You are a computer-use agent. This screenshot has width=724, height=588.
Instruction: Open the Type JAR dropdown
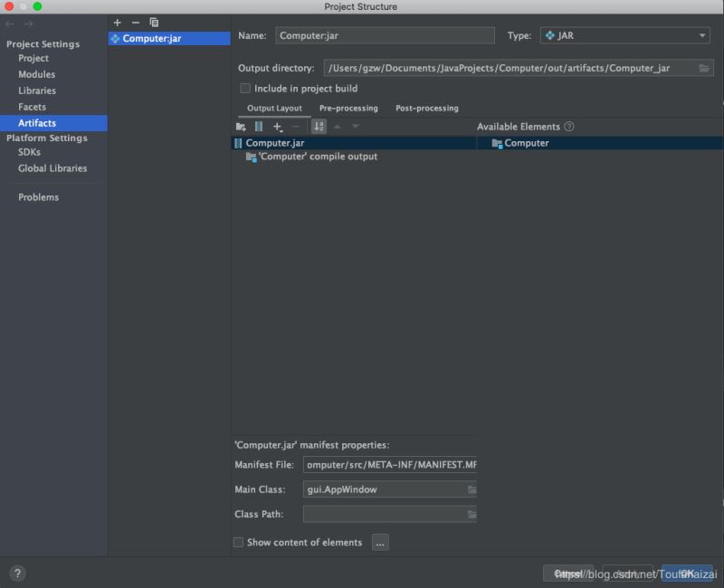624,35
